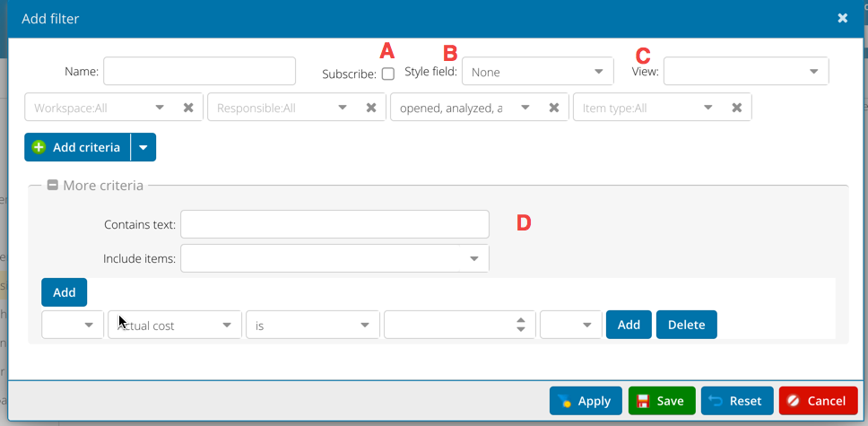Clear the Workspace filter with its X icon
The width and height of the screenshot is (868, 426).
tap(188, 108)
